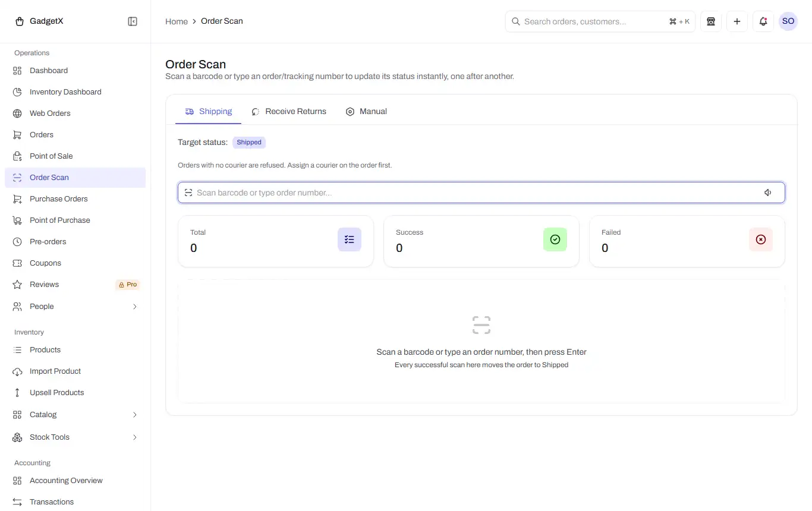Open Products list
The image size is (812, 511).
(75, 350)
